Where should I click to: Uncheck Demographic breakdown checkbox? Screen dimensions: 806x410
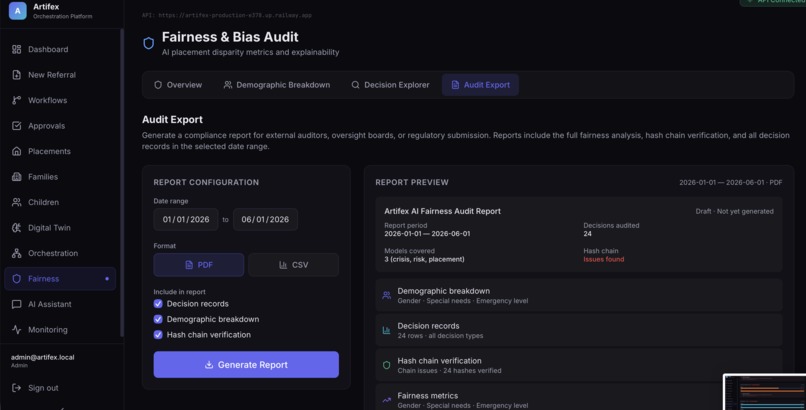coord(158,319)
